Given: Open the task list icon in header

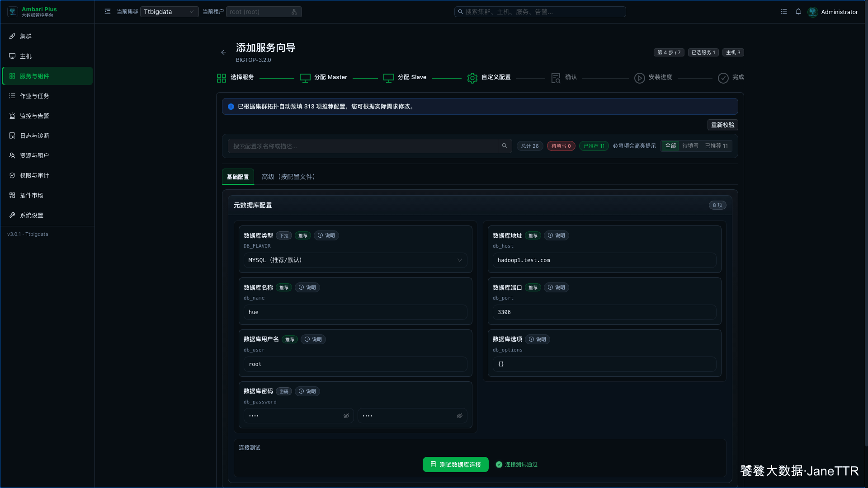Looking at the screenshot, I should [x=784, y=12].
